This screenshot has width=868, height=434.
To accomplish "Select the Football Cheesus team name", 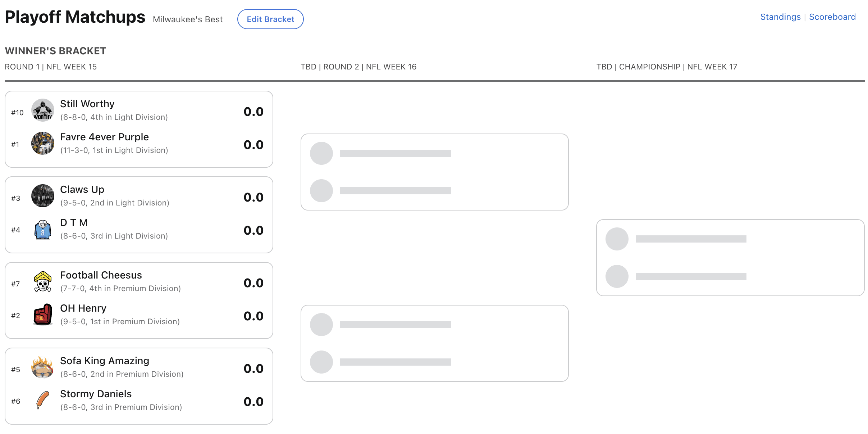I will coord(101,275).
